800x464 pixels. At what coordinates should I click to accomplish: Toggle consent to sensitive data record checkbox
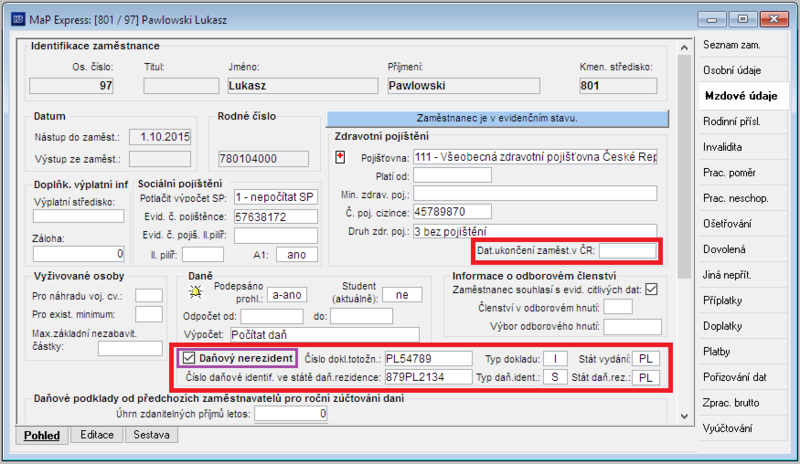pos(651,289)
